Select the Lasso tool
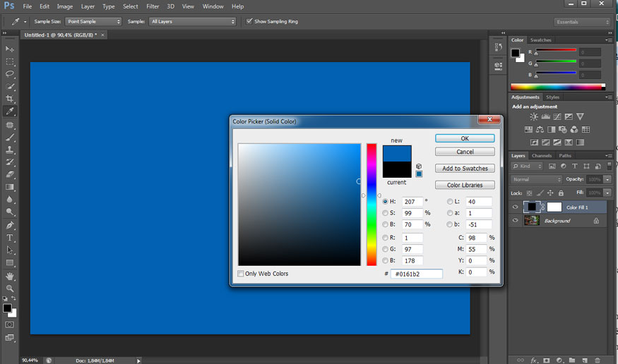This screenshot has height=364, width=618. tap(10, 74)
